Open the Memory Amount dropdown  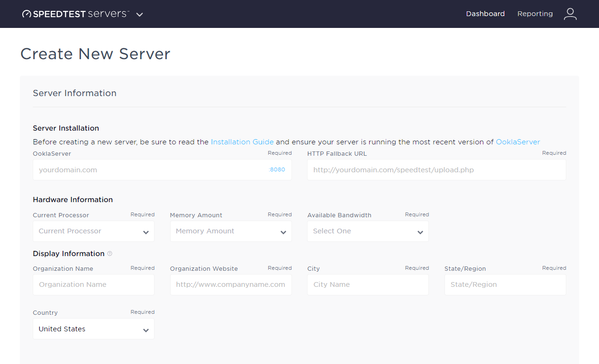coord(231,231)
